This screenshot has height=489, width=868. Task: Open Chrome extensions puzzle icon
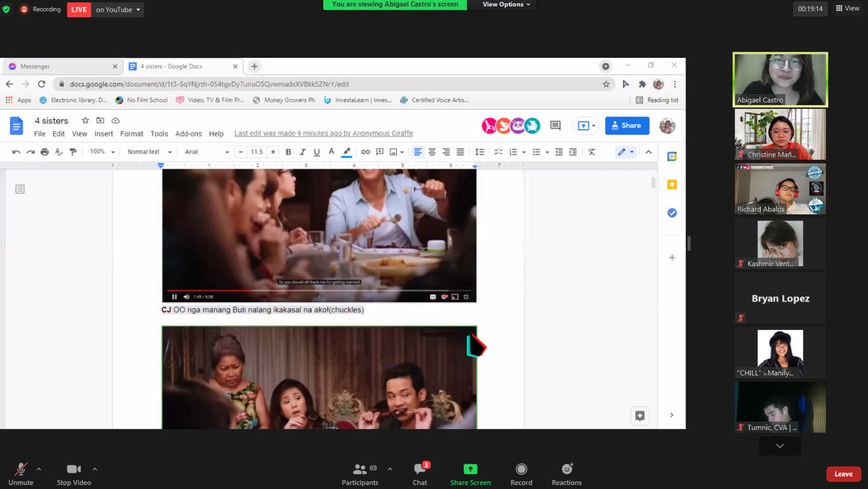click(x=643, y=84)
